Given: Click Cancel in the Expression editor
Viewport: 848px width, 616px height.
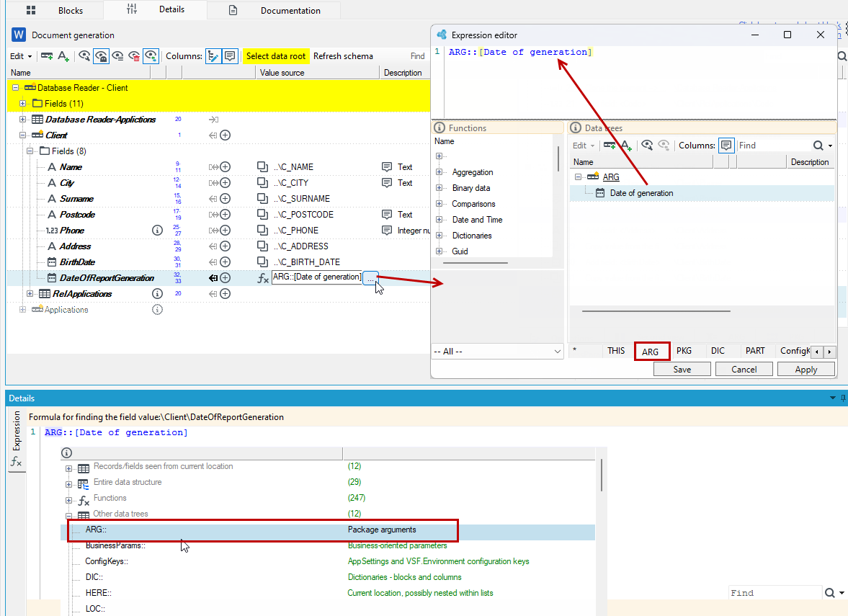Looking at the screenshot, I should coord(744,370).
